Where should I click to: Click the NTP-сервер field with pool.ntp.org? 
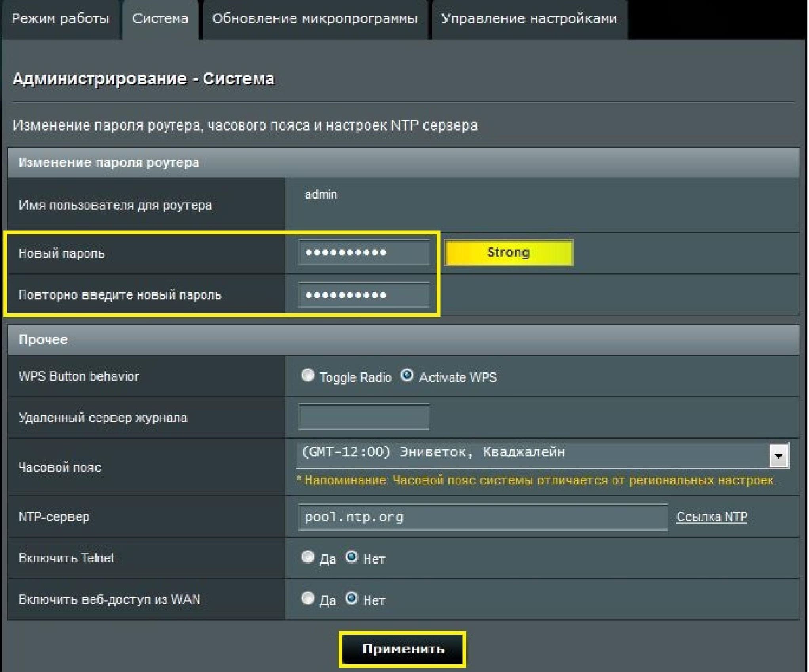(x=483, y=517)
